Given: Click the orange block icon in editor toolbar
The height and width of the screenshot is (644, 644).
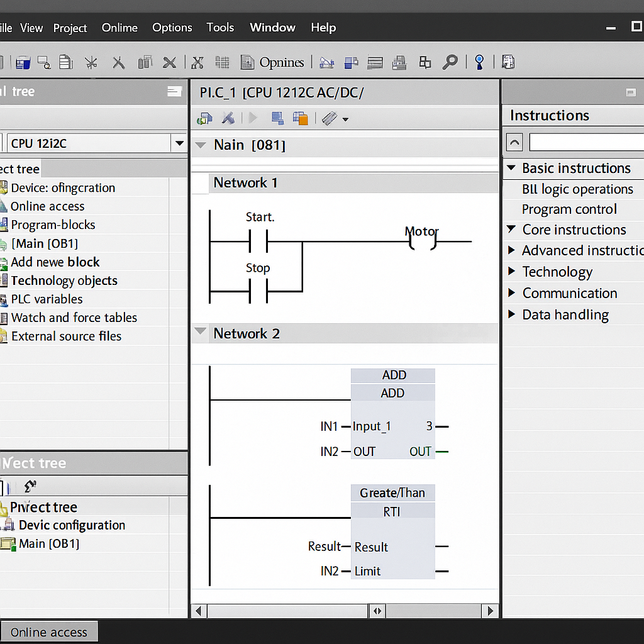Looking at the screenshot, I should click(301, 118).
